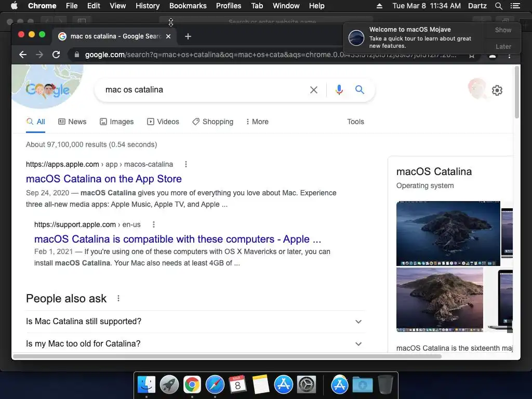Open the Trash in the Dock

click(x=385, y=385)
